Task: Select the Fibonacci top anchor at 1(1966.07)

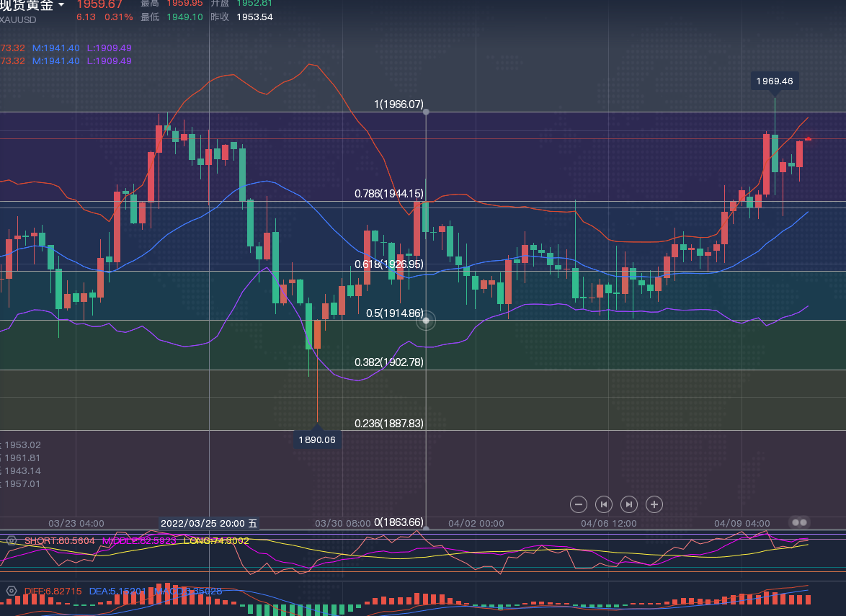Action: 426,112
